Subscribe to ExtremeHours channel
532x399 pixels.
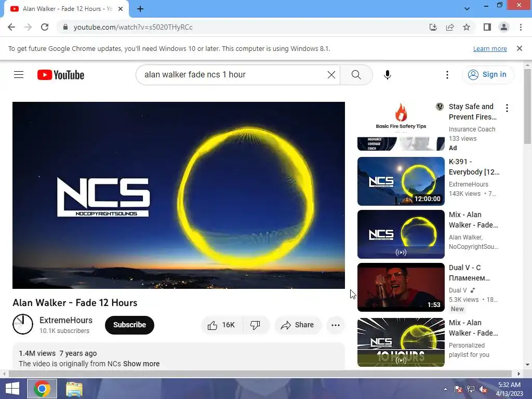pyautogui.click(x=129, y=325)
